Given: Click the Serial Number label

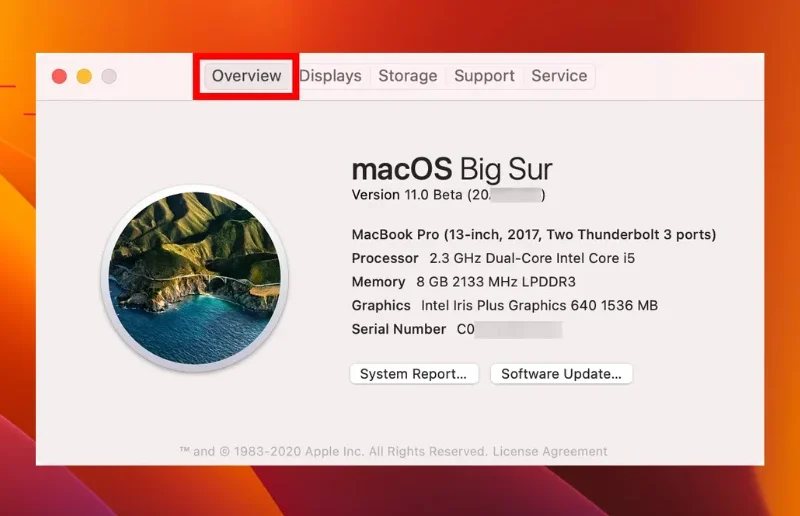Looking at the screenshot, I should pos(398,329).
